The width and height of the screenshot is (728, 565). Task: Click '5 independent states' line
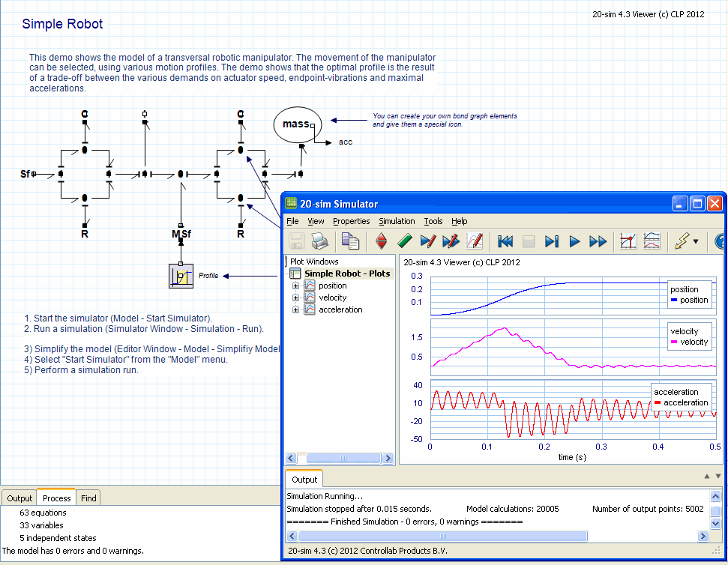pyautogui.click(x=58, y=538)
